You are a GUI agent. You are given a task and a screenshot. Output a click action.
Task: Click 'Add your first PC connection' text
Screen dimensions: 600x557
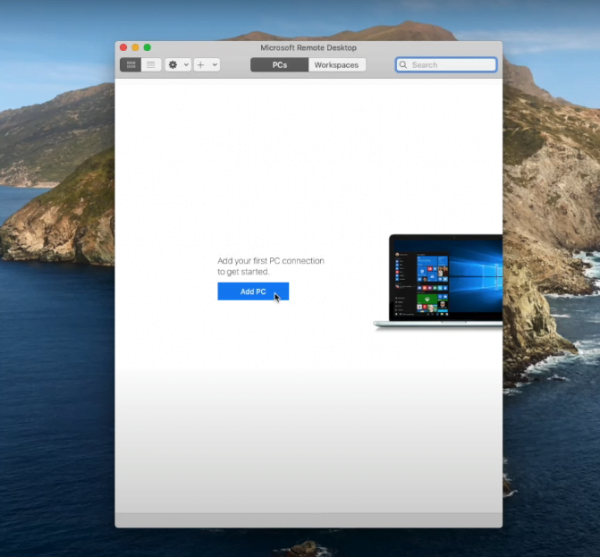coord(271,261)
